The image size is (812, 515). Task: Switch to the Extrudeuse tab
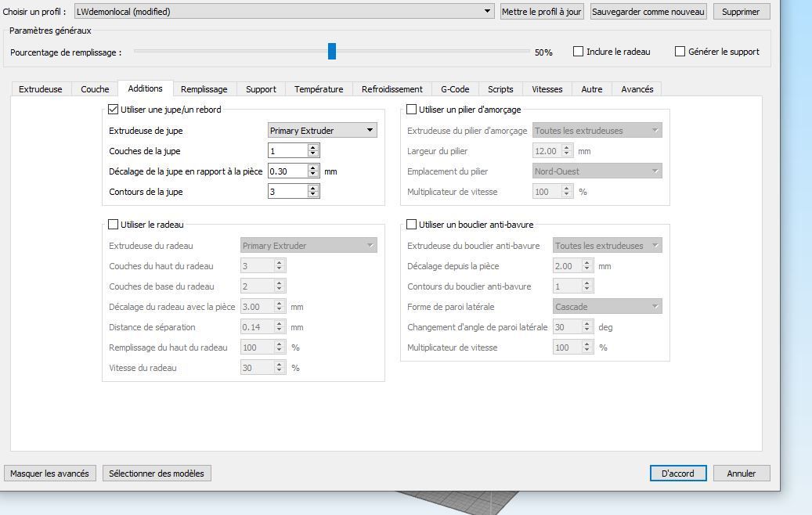tap(41, 89)
